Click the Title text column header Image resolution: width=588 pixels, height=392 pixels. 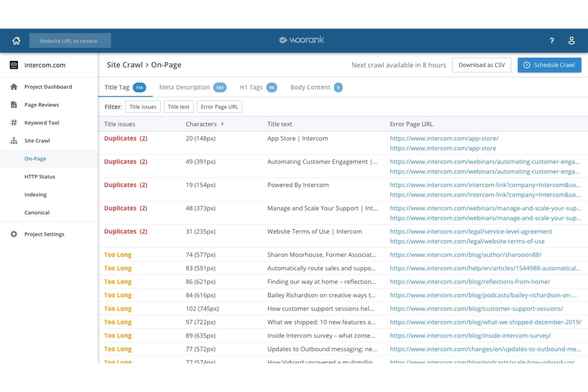tap(280, 124)
